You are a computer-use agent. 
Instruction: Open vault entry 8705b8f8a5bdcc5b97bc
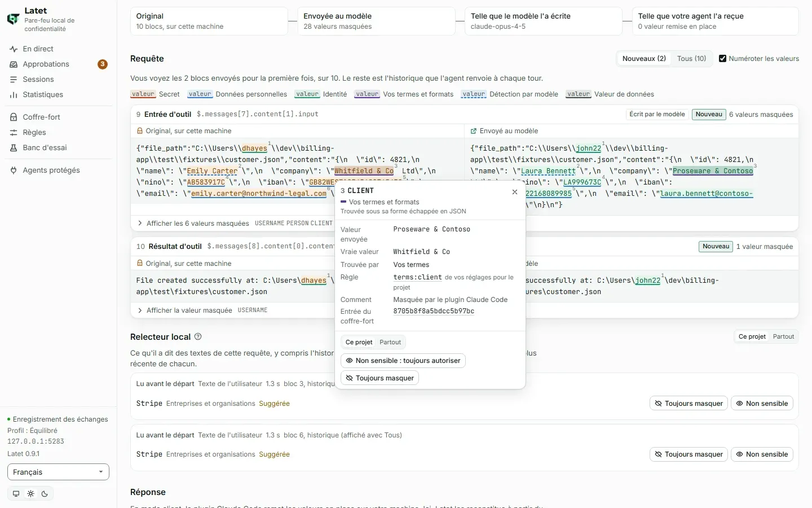pyautogui.click(x=434, y=311)
